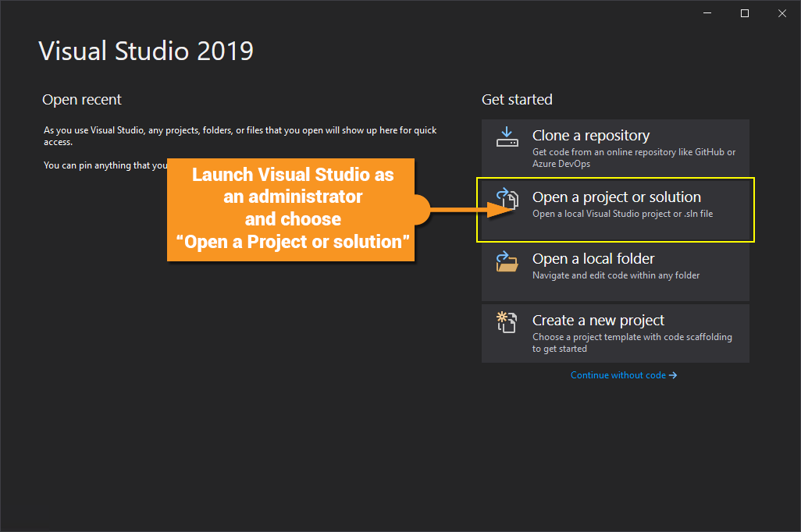Viewport: 801px width, 532px height.
Task: Pick the Open a local folder title
Action: pos(593,259)
